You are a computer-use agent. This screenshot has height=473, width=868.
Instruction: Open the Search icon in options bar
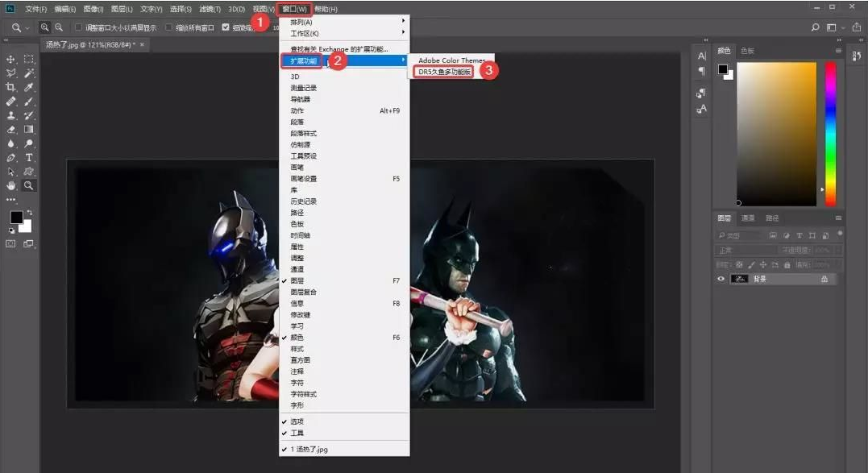815,27
